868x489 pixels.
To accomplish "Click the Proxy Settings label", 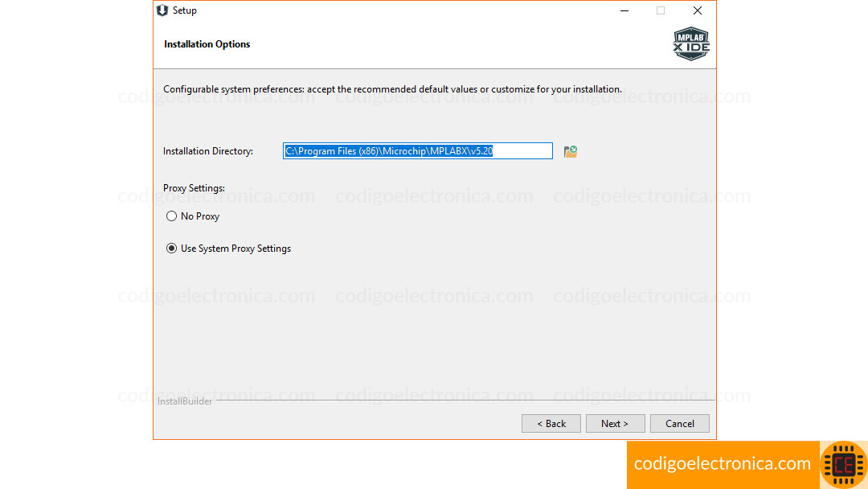I will (194, 188).
